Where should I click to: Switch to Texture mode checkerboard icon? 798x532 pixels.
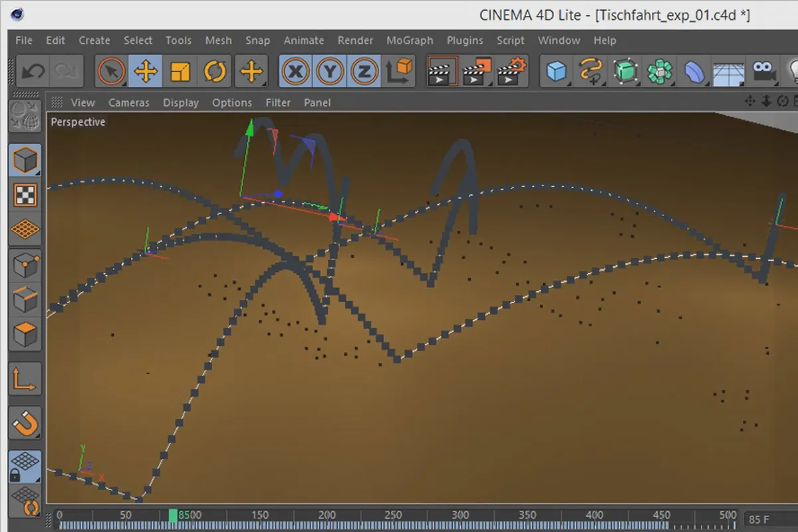25,195
